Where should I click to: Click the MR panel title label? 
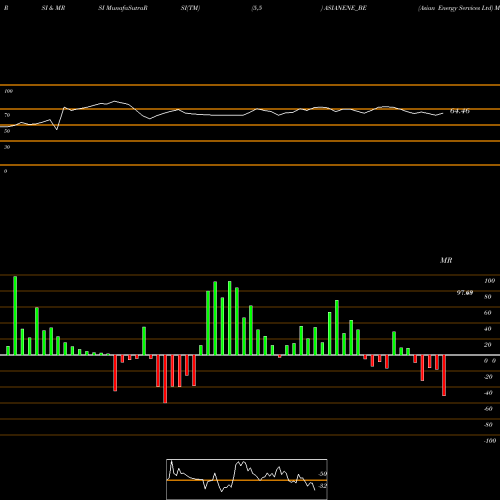(446, 260)
